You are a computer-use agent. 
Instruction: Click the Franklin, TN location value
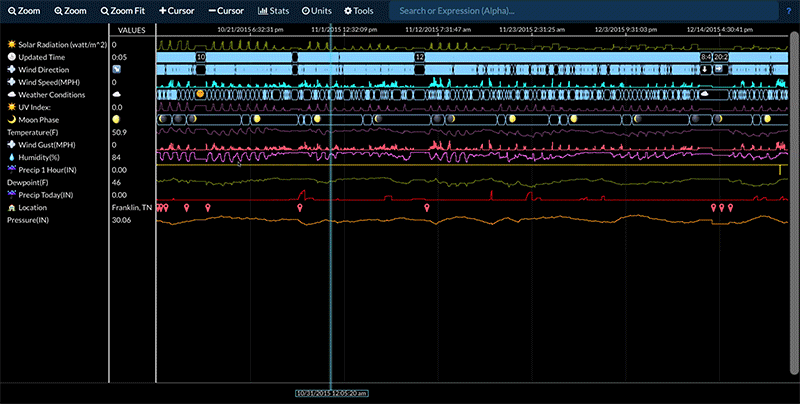pos(131,207)
